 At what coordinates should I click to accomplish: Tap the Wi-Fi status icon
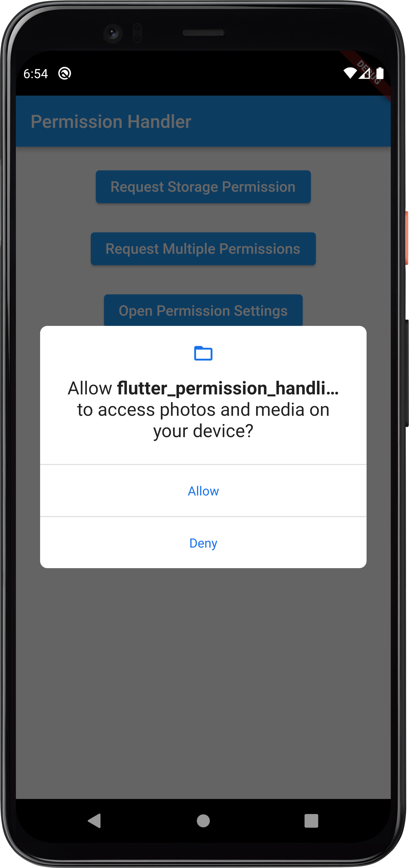pyautogui.click(x=350, y=73)
